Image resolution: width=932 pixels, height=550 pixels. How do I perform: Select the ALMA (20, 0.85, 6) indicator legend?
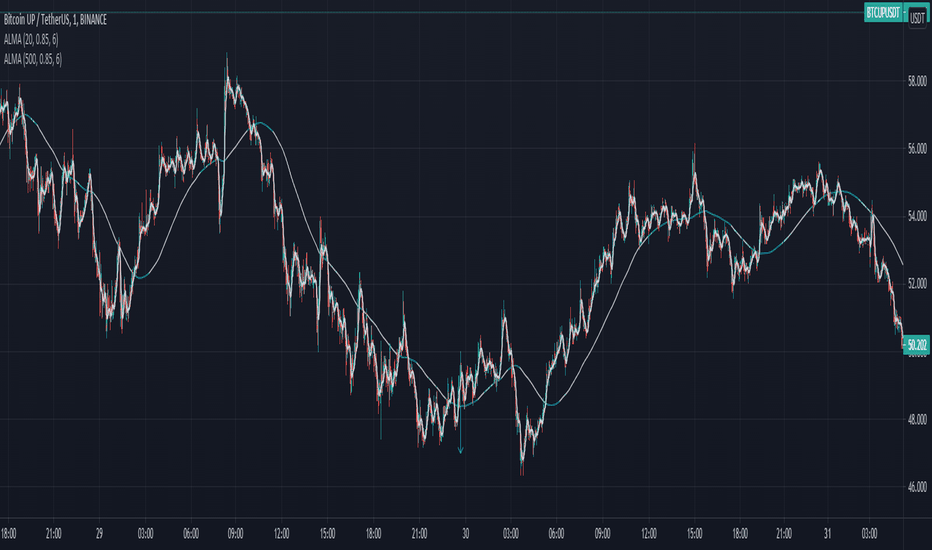pos(31,39)
